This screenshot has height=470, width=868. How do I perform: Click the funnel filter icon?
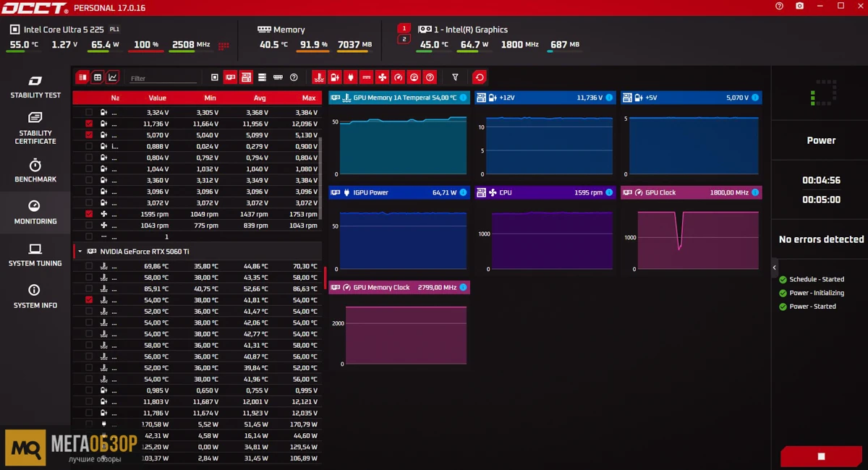click(x=455, y=77)
